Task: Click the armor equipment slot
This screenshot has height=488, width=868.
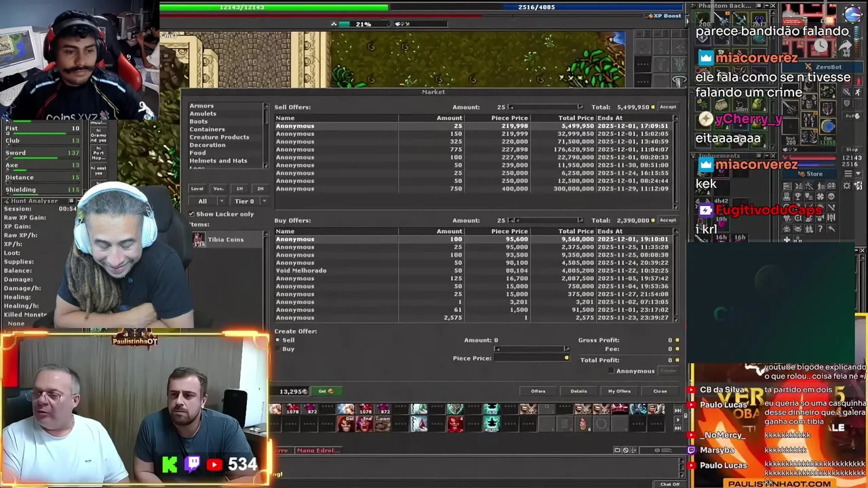Action: click(809, 102)
